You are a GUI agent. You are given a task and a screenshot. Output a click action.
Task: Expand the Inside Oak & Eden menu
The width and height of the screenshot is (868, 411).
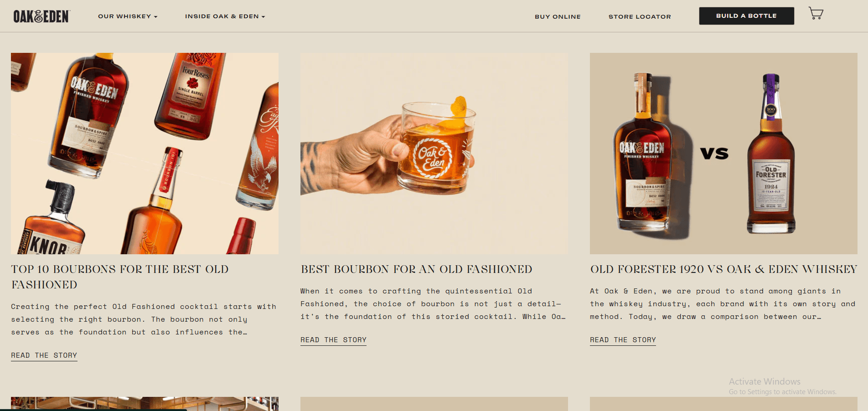pos(225,16)
